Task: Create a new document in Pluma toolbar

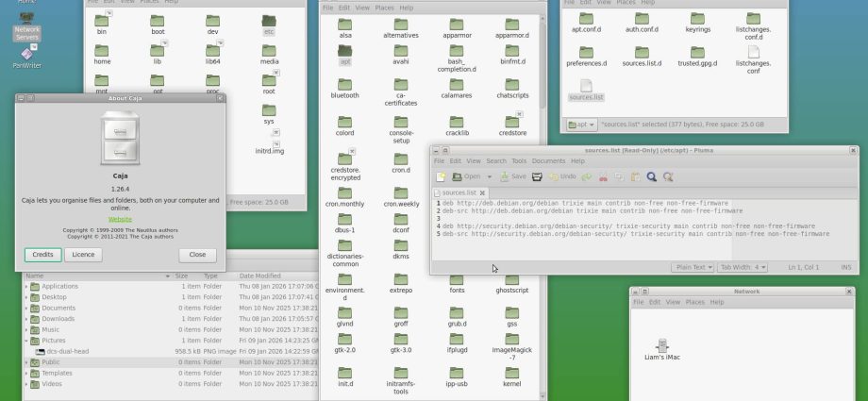Action: point(441,176)
